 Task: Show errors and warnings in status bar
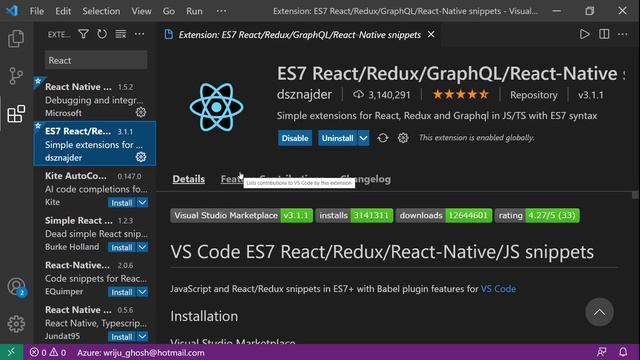point(48,352)
